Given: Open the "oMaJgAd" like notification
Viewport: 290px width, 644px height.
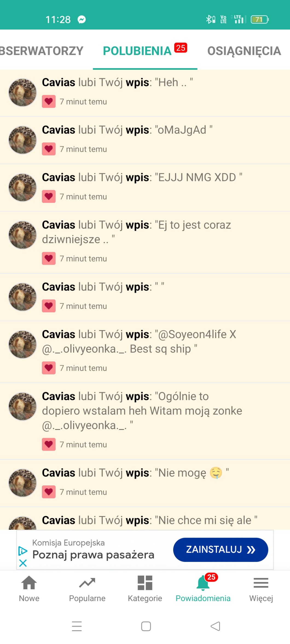Looking at the screenshot, I should pyautogui.click(x=145, y=140).
